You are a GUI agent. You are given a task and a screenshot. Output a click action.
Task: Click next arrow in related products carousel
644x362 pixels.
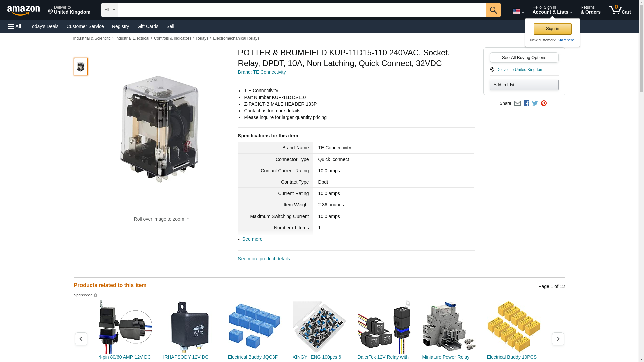[x=558, y=339]
